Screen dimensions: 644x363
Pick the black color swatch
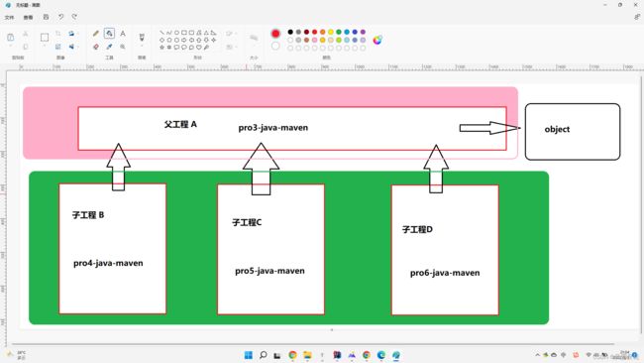click(290, 32)
